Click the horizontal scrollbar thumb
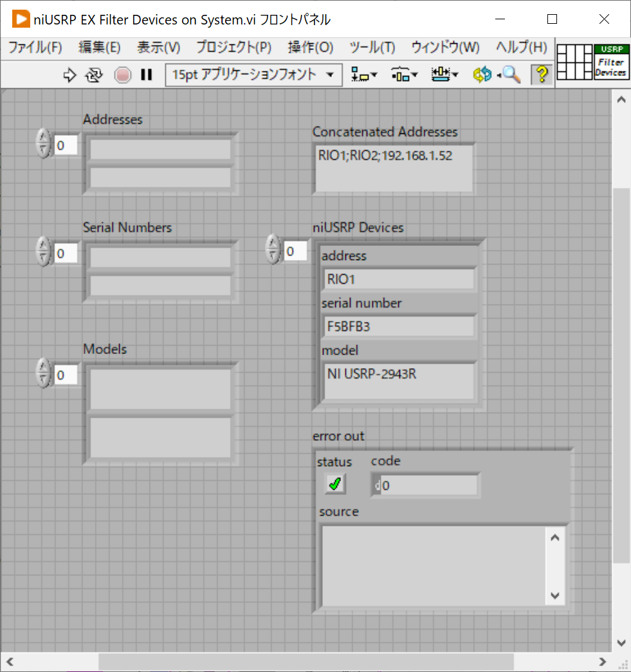The width and height of the screenshot is (631, 672). (306, 662)
